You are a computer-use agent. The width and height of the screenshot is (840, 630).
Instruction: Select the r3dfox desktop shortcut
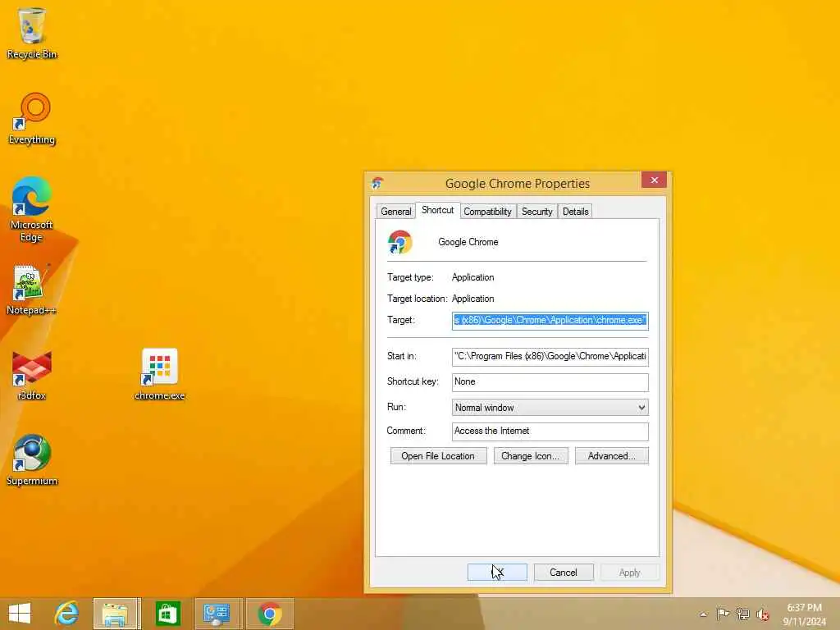tap(32, 375)
